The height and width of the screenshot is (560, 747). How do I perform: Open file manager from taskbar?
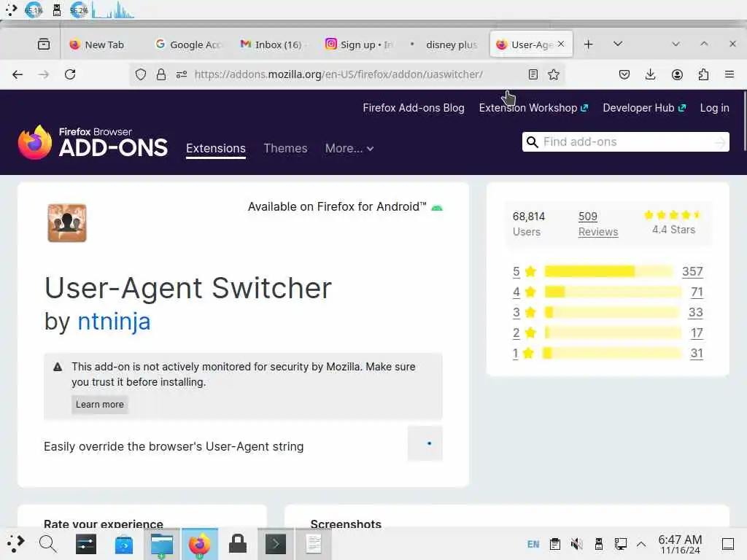162,544
